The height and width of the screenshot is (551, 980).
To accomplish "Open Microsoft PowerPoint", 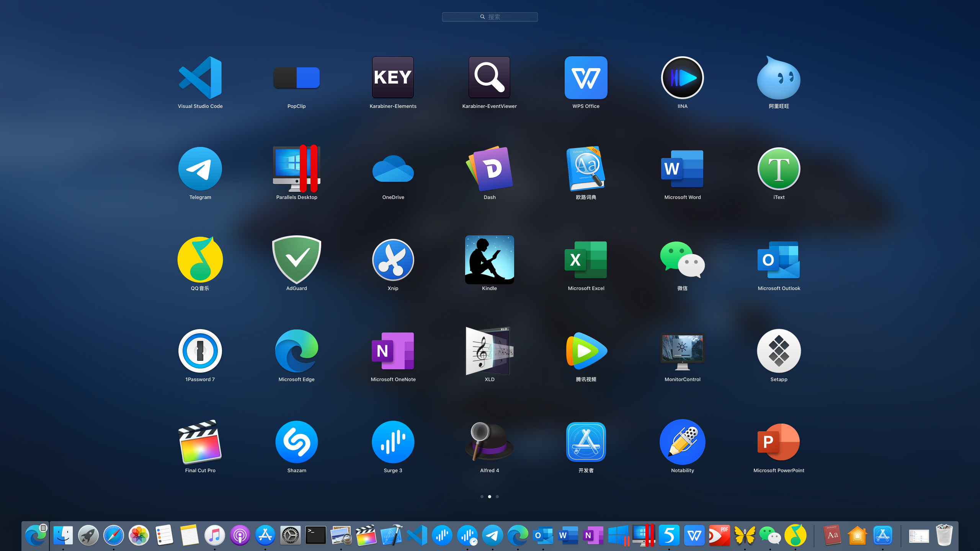I will [779, 442].
